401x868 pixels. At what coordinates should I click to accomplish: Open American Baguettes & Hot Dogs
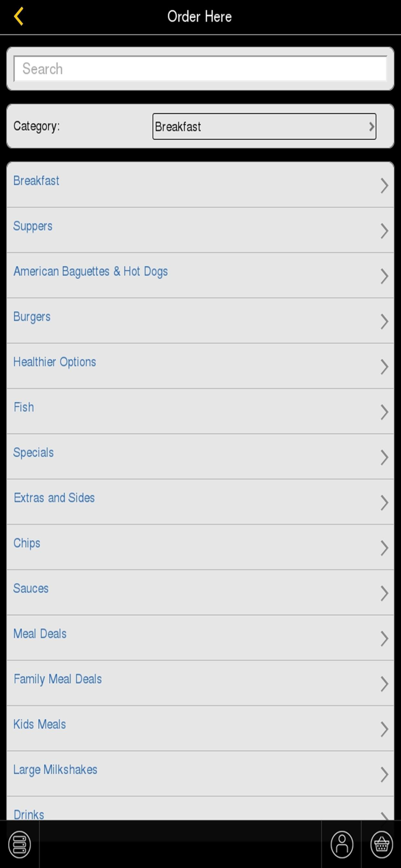91,271
